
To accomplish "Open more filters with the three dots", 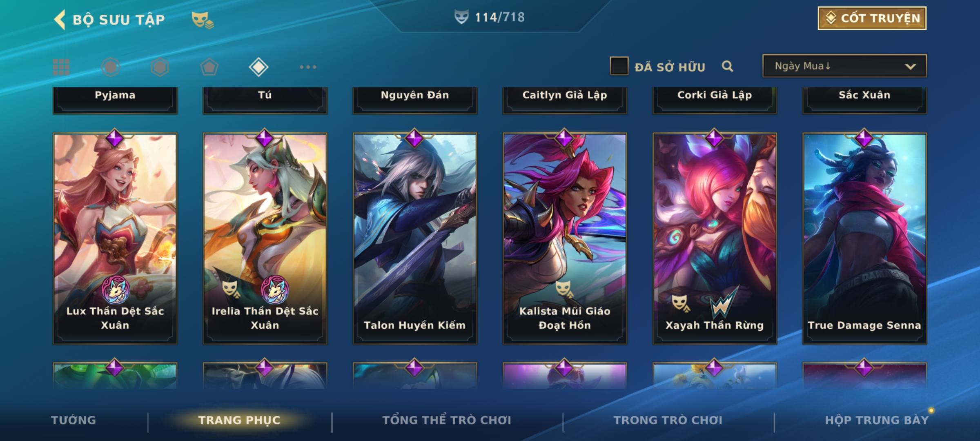I will [308, 67].
